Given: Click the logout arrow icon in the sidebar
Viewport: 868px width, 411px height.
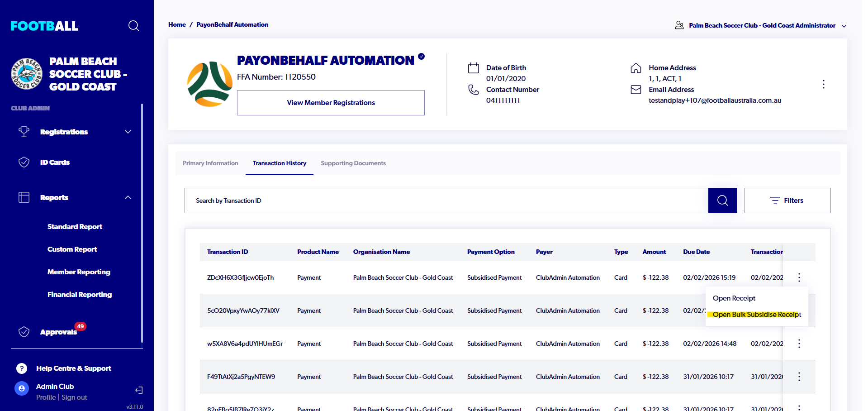Looking at the screenshot, I should pyautogui.click(x=139, y=390).
